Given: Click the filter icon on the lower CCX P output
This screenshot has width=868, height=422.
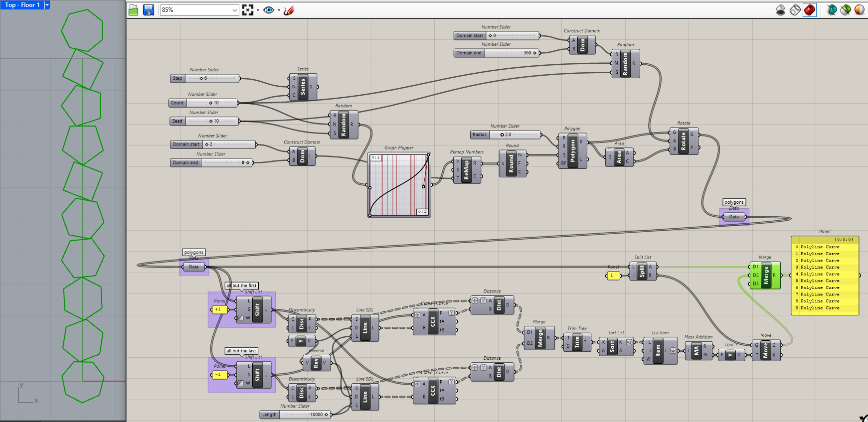Looking at the screenshot, I should [451, 382].
